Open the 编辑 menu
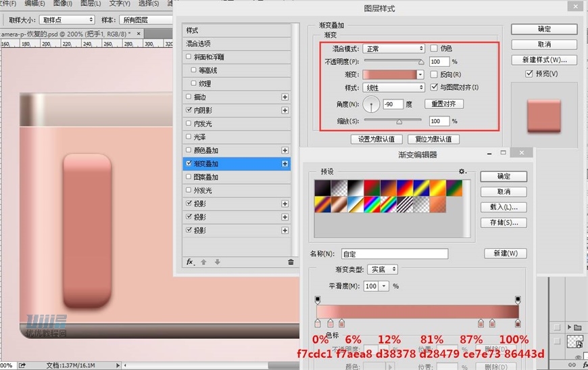Image resolution: width=588 pixels, height=370 pixels. tap(34, 3)
